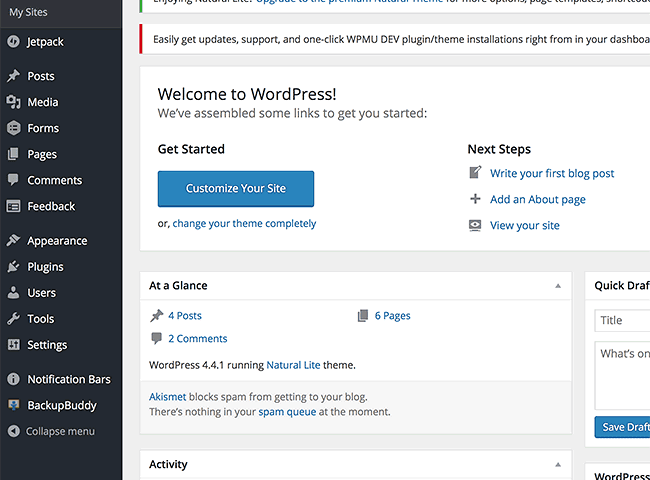The height and width of the screenshot is (480, 650).
Task: Open the spam queue link
Action: click(x=287, y=412)
